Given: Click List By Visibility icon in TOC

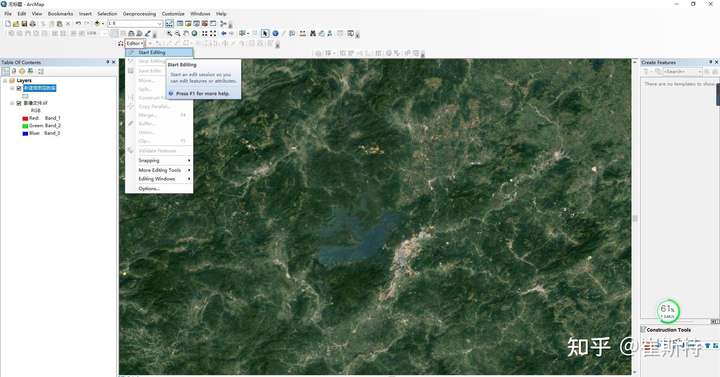Looking at the screenshot, I should (x=22, y=71).
